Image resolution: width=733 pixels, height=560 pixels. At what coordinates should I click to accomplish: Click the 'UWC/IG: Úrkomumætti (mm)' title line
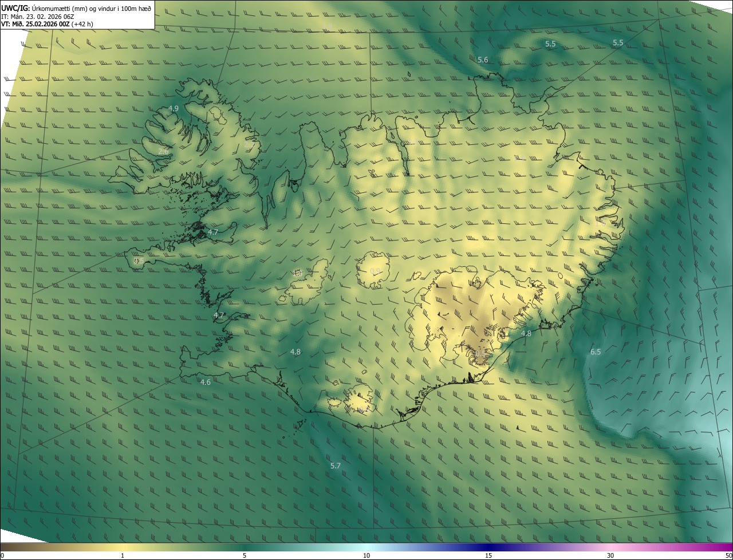coord(76,8)
